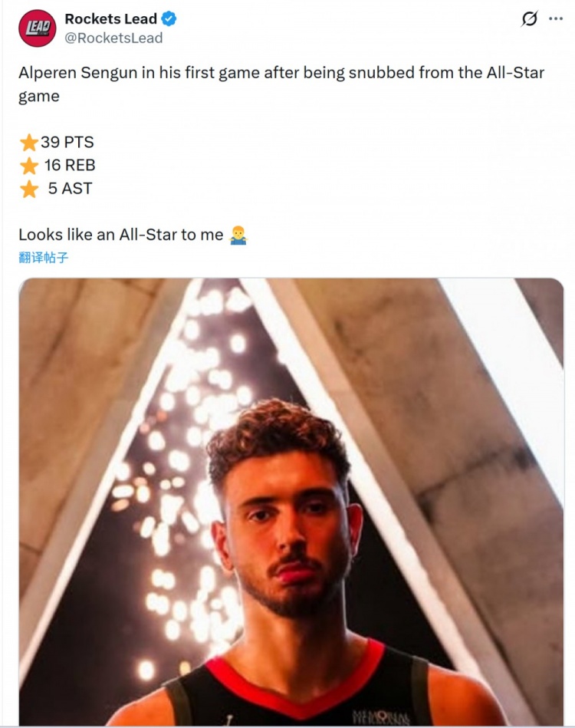The image size is (575, 728).
Task: Click the shrugging person emoji
Action: (238, 235)
